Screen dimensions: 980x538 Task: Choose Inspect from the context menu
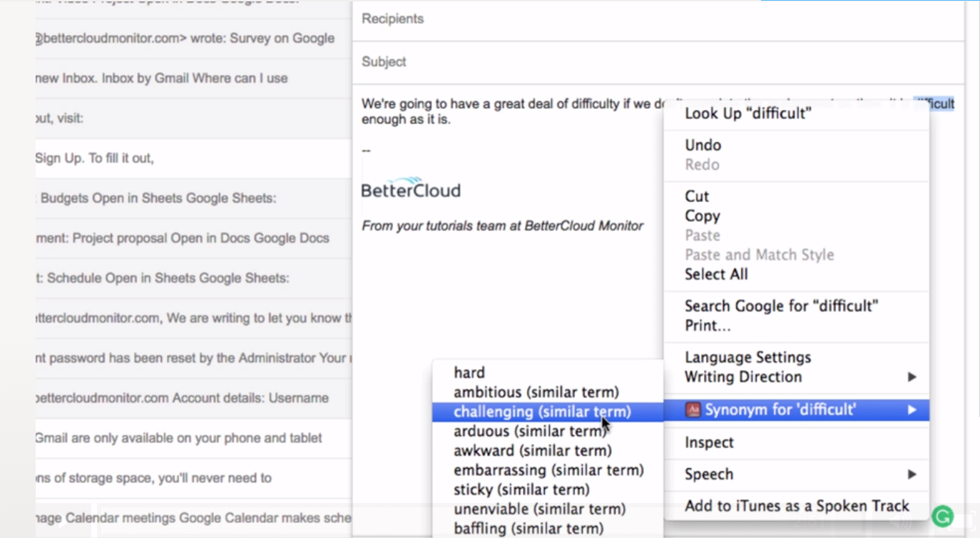(x=796, y=442)
